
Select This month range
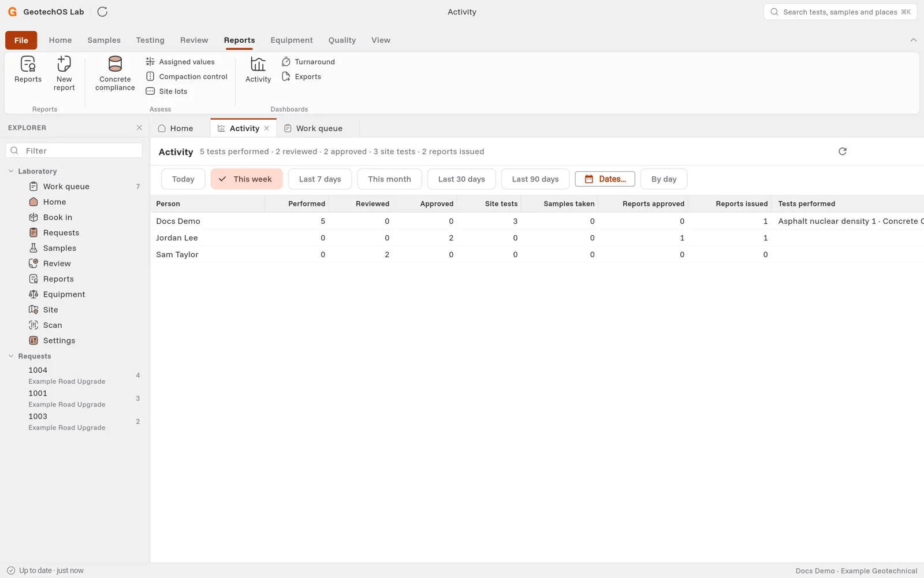(x=389, y=179)
